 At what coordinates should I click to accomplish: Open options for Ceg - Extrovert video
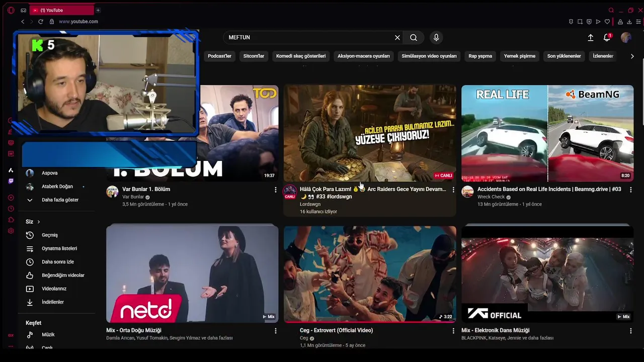click(453, 331)
